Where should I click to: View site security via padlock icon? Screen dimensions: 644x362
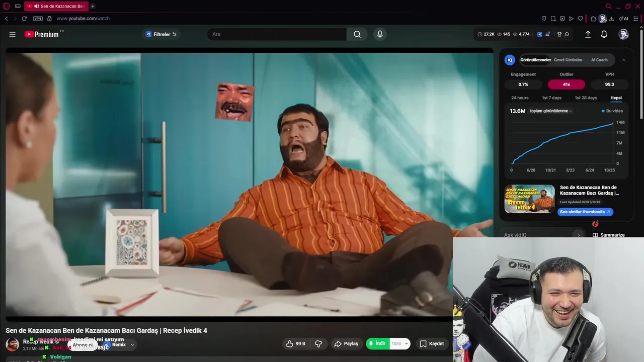point(49,19)
